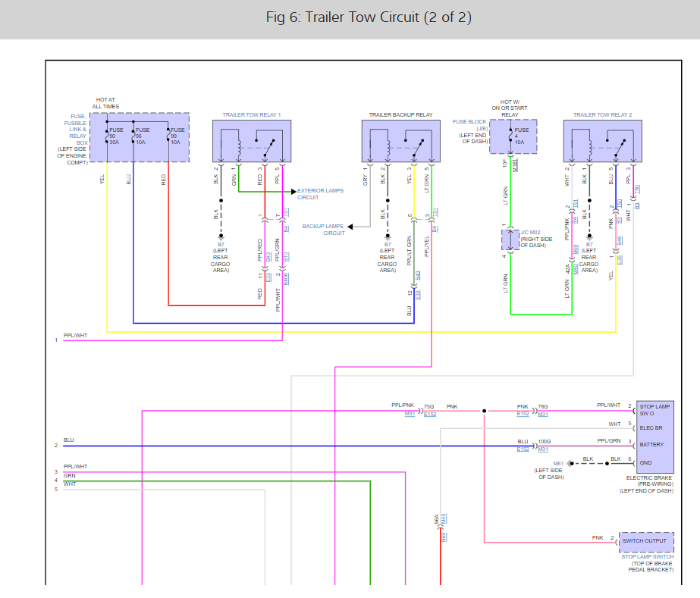The image size is (700, 598).
Task: Open the M61 ground location link
Action: (x=558, y=464)
